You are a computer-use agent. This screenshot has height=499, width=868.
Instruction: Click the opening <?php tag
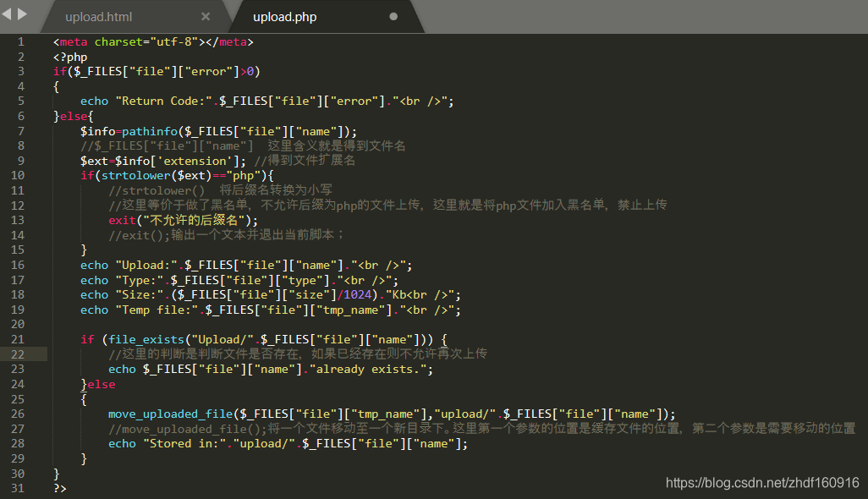click(70, 57)
